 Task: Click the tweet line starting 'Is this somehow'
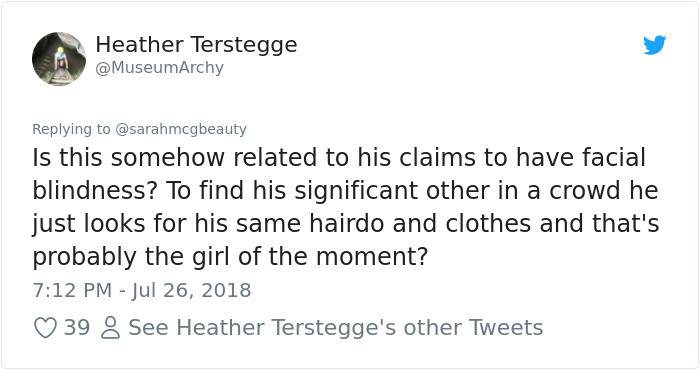point(339,157)
